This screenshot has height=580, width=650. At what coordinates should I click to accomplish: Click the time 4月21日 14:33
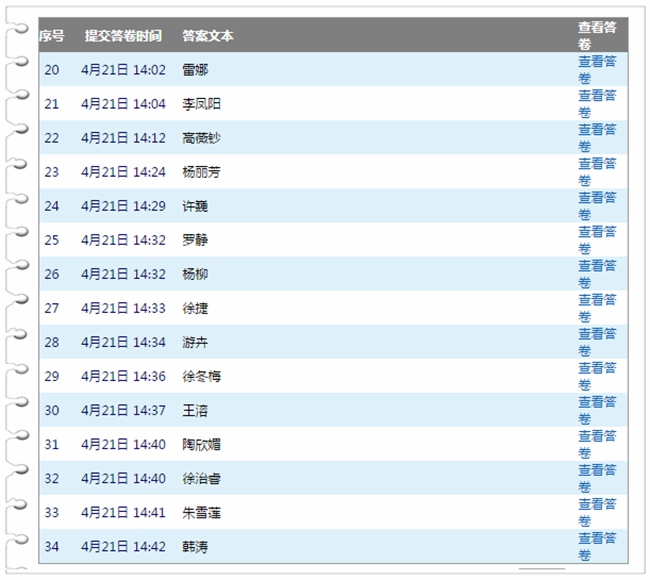[x=124, y=308]
